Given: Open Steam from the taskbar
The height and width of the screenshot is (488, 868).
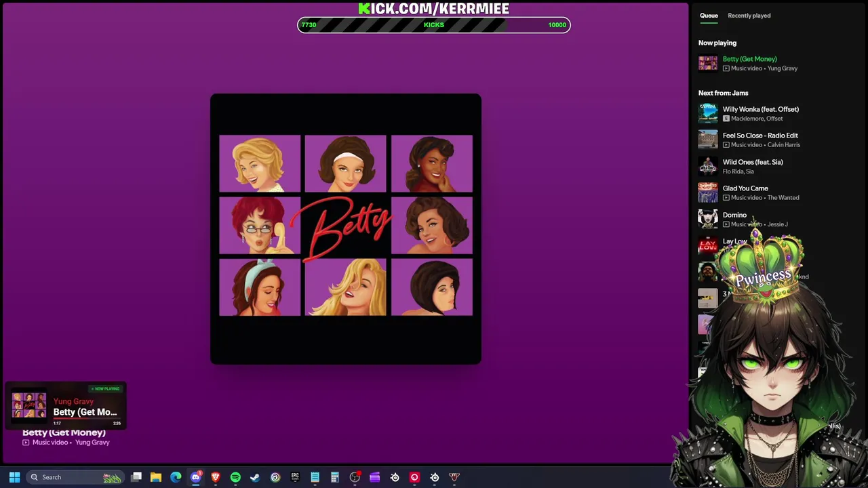Looking at the screenshot, I should [255, 477].
